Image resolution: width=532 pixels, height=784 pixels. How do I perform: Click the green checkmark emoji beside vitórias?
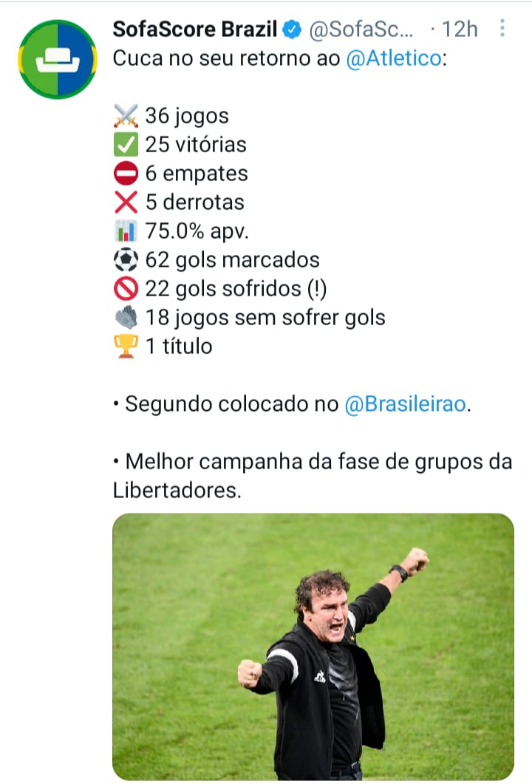click(126, 145)
